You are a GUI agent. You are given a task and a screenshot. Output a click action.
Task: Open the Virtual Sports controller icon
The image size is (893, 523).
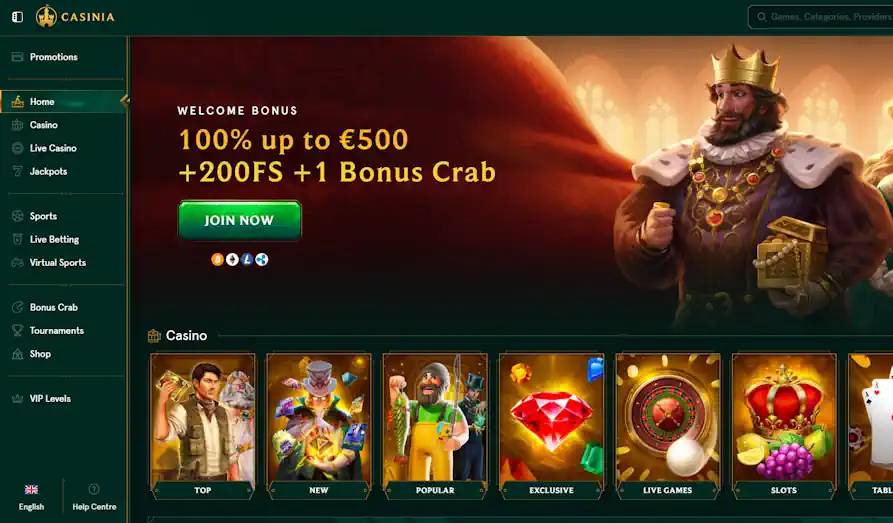(x=18, y=263)
